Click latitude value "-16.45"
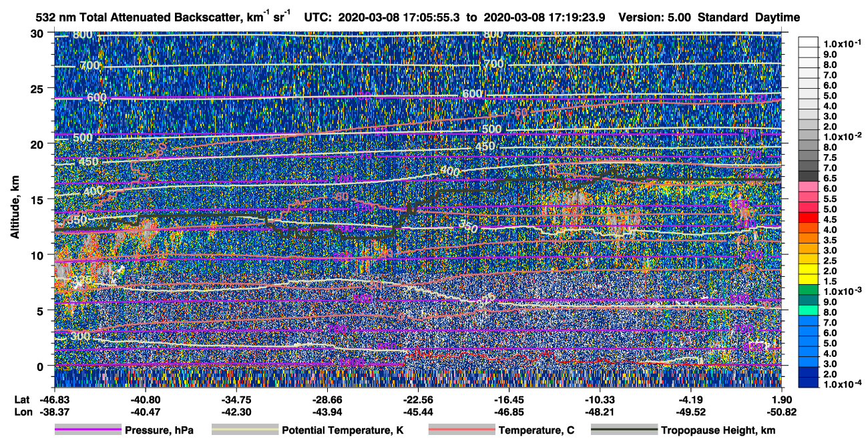This screenshot has width=868, height=445. 509,399
